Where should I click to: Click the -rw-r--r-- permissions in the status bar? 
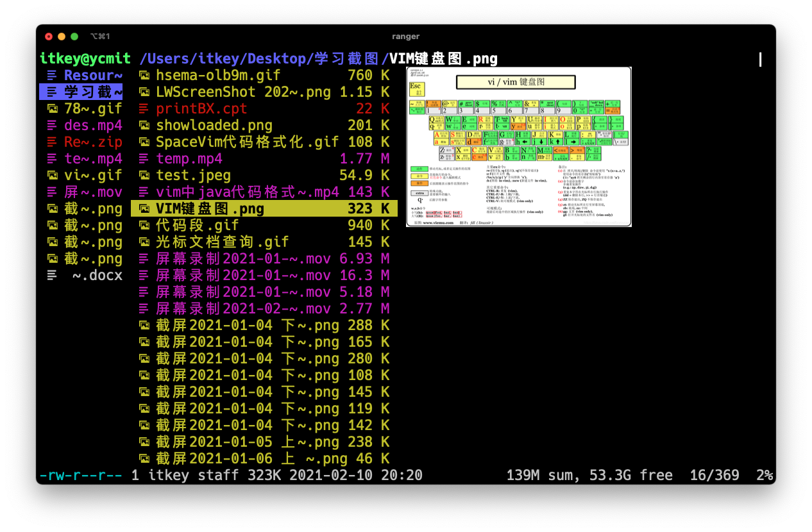click(81, 476)
